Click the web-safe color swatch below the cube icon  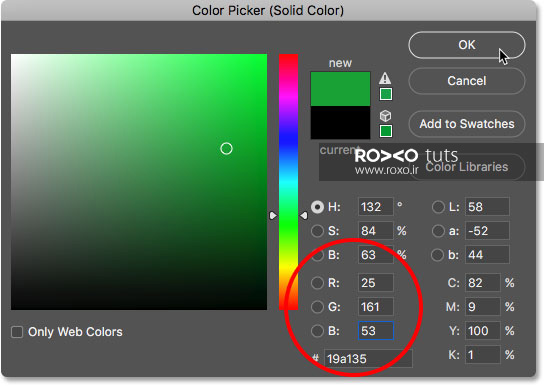pyautogui.click(x=386, y=131)
